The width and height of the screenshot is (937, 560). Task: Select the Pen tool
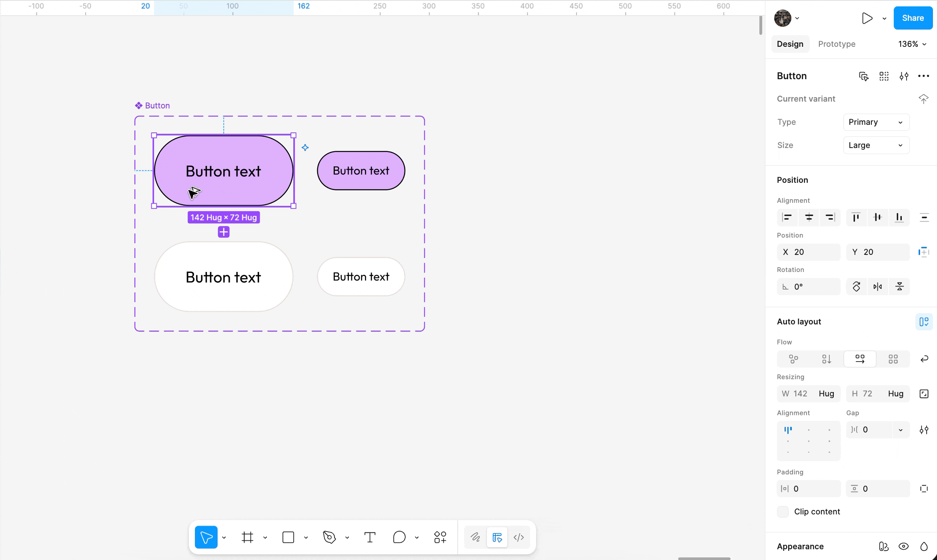(329, 537)
